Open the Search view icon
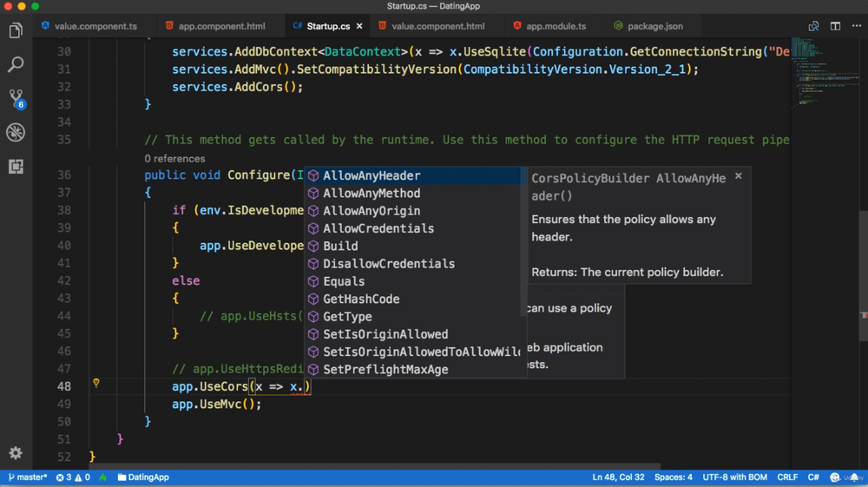Image resolution: width=868 pixels, height=487 pixels. pyautogui.click(x=16, y=65)
